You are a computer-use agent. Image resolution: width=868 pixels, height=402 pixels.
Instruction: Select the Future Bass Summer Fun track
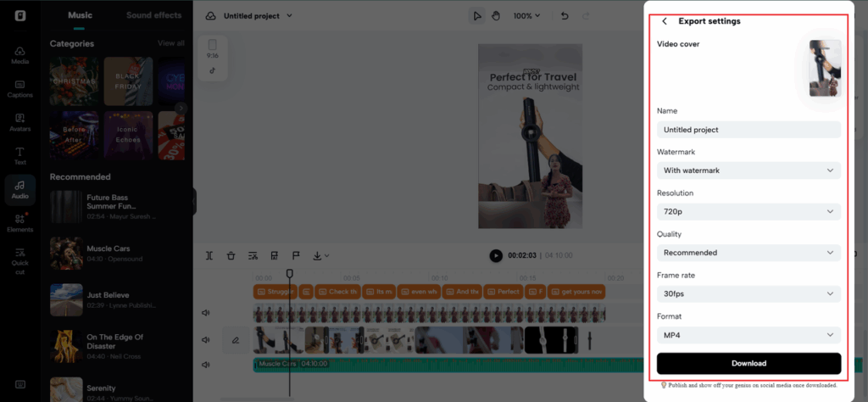click(x=117, y=207)
